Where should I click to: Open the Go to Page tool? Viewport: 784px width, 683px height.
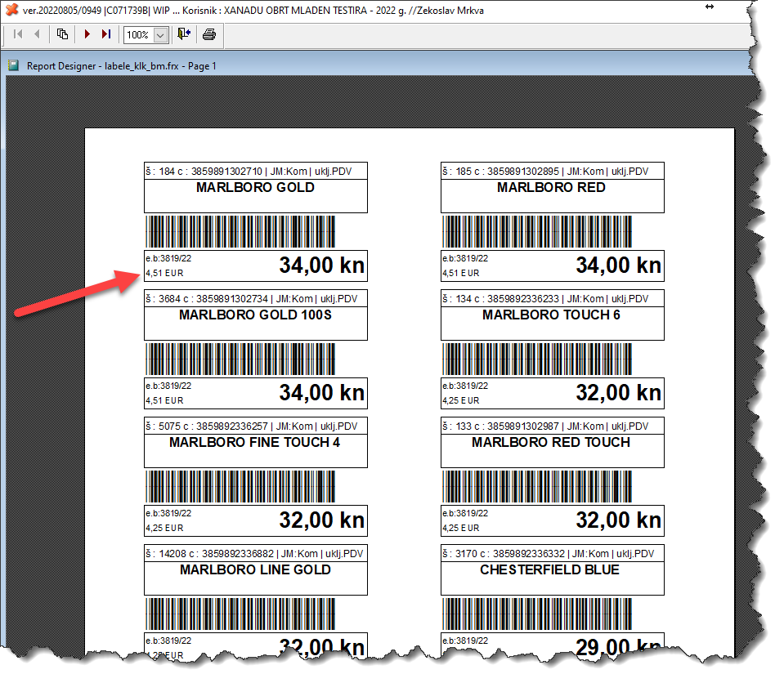(63, 34)
